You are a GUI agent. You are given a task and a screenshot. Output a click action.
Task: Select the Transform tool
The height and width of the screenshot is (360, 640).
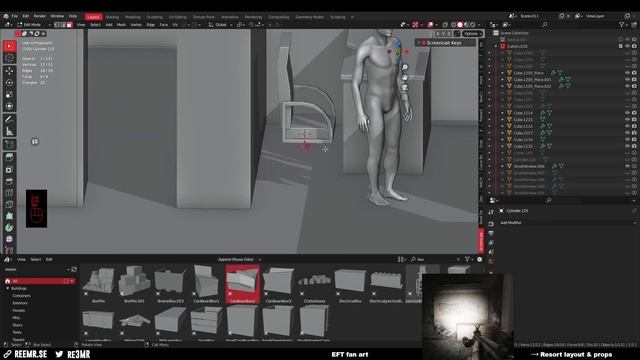pos(9,107)
